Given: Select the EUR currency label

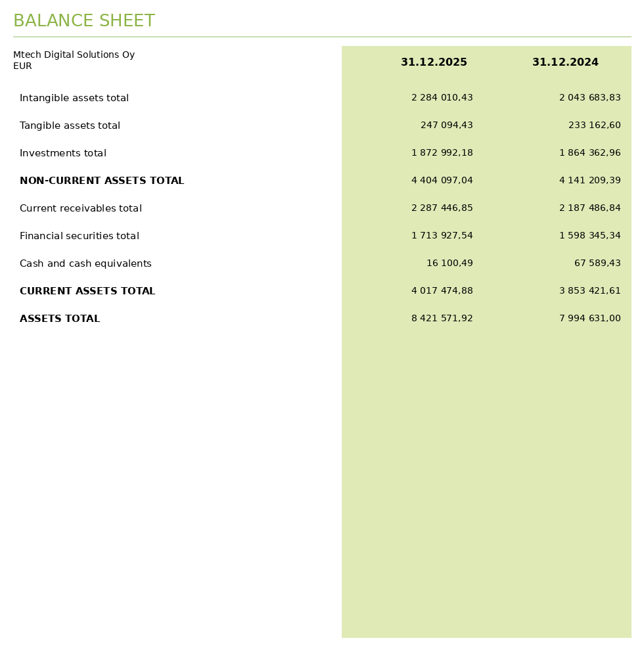Looking at the screenshot, I should (x=22, y=66).
